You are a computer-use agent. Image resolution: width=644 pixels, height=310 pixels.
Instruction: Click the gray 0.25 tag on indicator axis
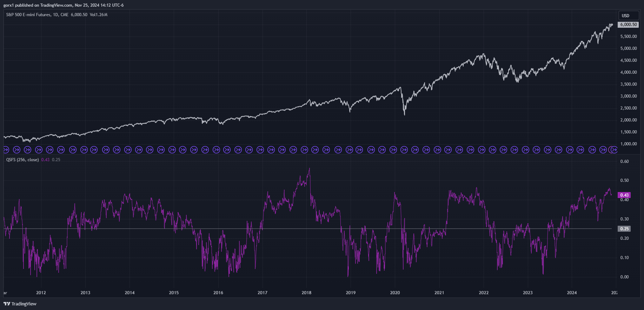click(624, 229)
